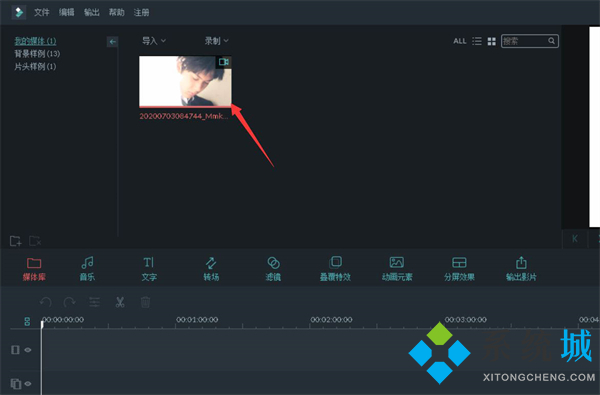Click the preview rewind-to-start button
The image size is (600, 395).
[x=574, y=239]
